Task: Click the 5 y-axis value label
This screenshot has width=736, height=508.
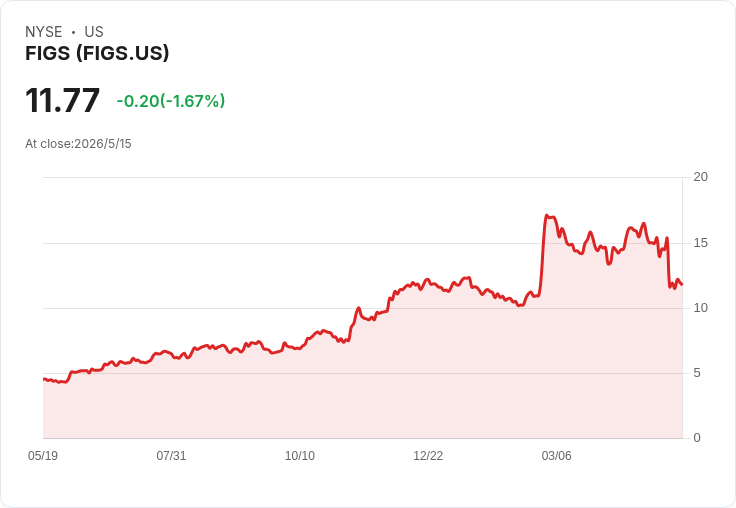Action: click(x=697, y=373)
